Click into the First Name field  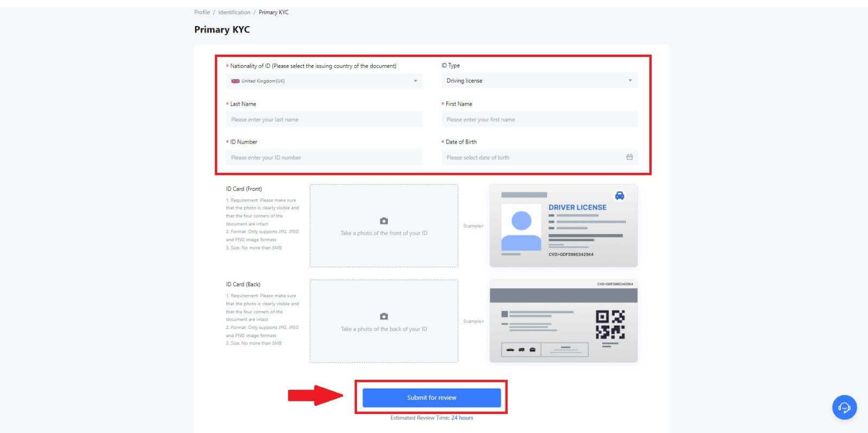point(539,120)
